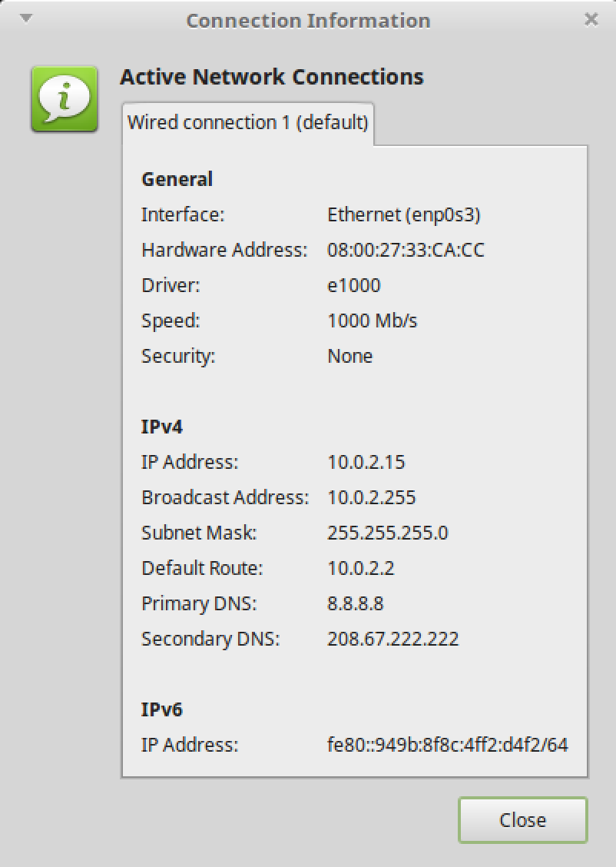
Task: Click the e1000 driver value
Action: point(353,285)
